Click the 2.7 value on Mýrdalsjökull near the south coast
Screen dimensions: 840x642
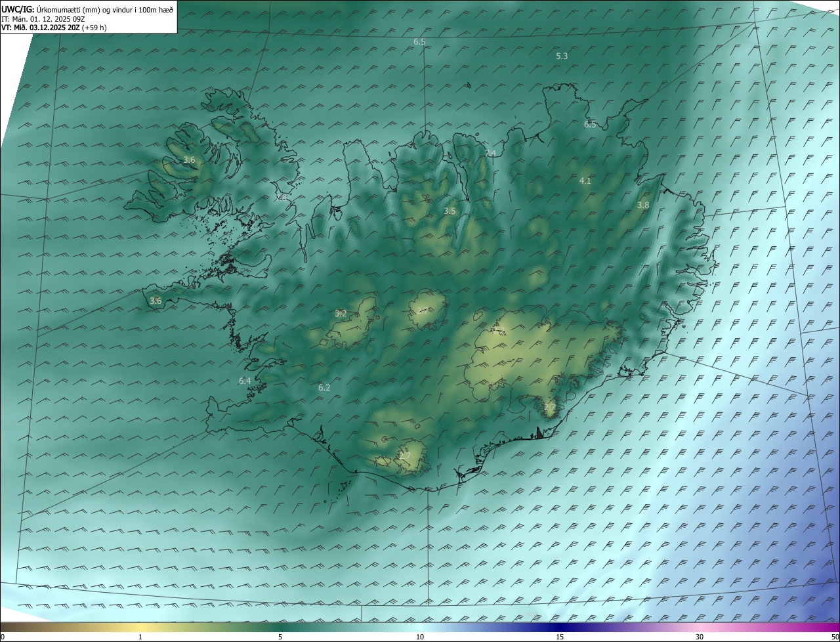tap(405, 456)
